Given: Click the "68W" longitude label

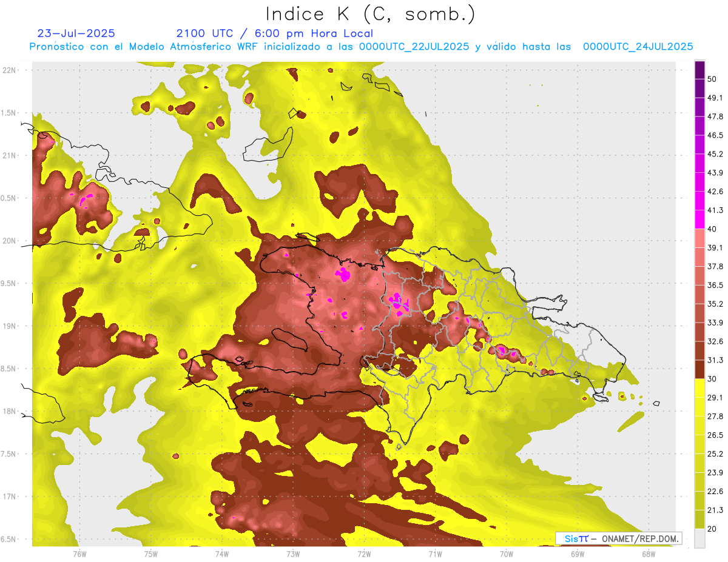Looking at the screenshot, I should pyautogui.click(x=648, y=554).
